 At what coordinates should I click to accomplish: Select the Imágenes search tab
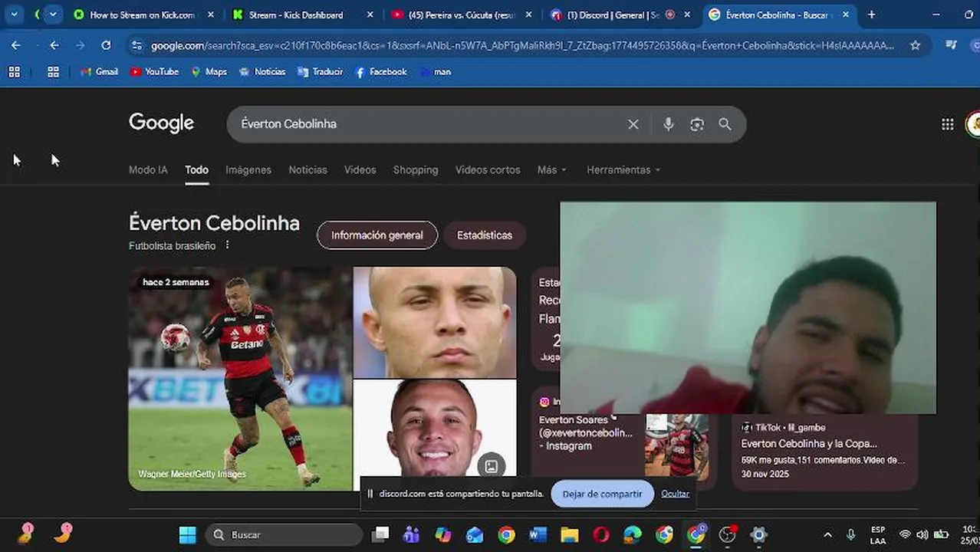tap(248, 169)
